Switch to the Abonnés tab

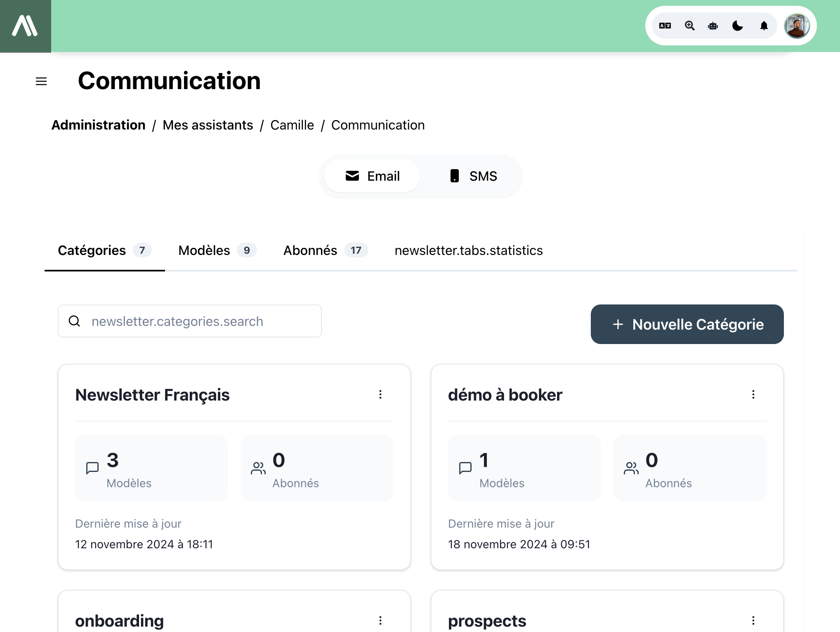pos(325,250)
